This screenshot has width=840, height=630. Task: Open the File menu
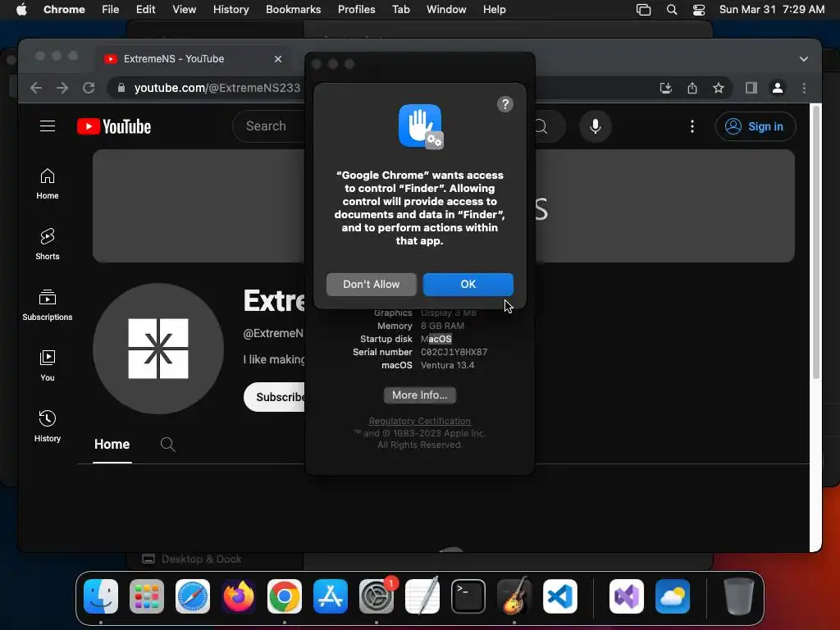[x=111, y=10]
